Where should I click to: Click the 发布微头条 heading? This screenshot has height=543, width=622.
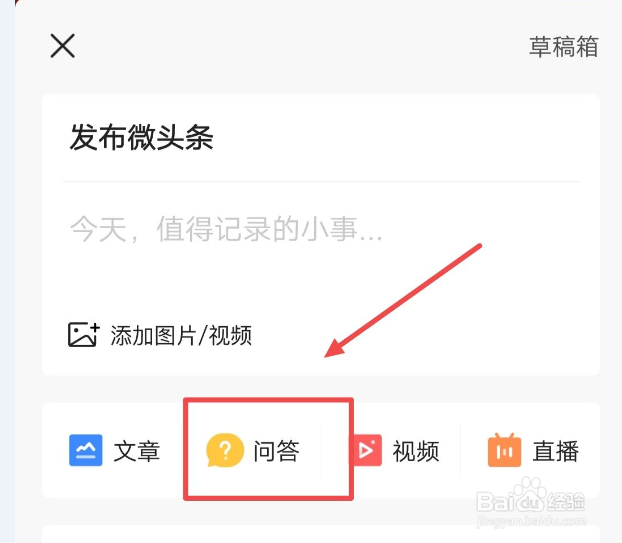pos(142,137)
